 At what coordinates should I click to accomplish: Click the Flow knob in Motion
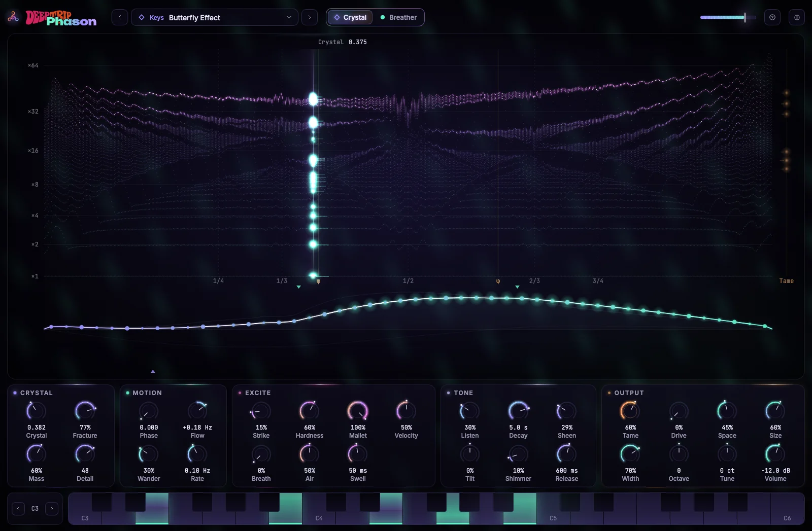point(197,411)
